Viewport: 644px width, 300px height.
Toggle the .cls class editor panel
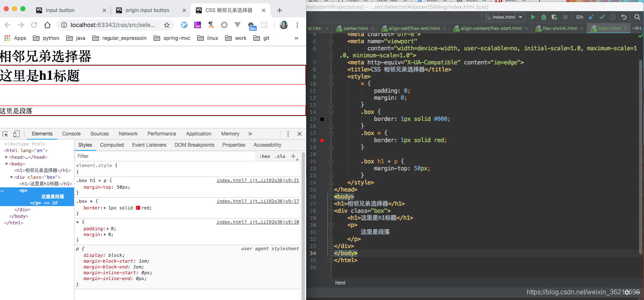[x=280, y=156]
